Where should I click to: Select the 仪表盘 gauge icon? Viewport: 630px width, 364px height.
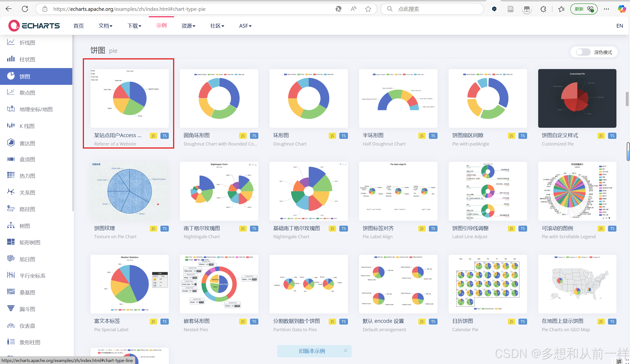11,326
